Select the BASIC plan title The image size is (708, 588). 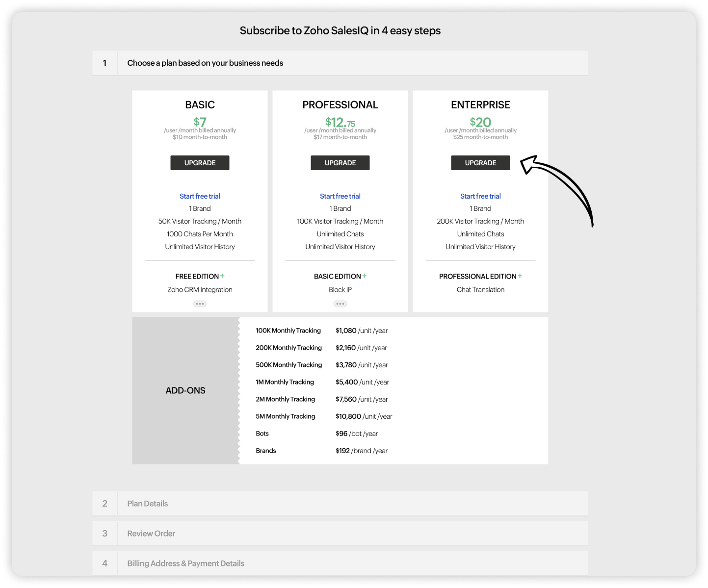(200, 105)
